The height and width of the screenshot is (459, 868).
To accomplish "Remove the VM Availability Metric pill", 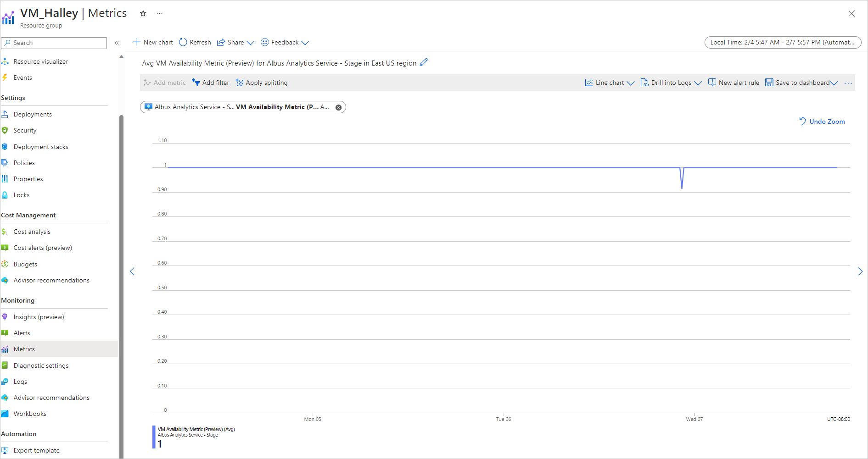I will click(338, 107).
